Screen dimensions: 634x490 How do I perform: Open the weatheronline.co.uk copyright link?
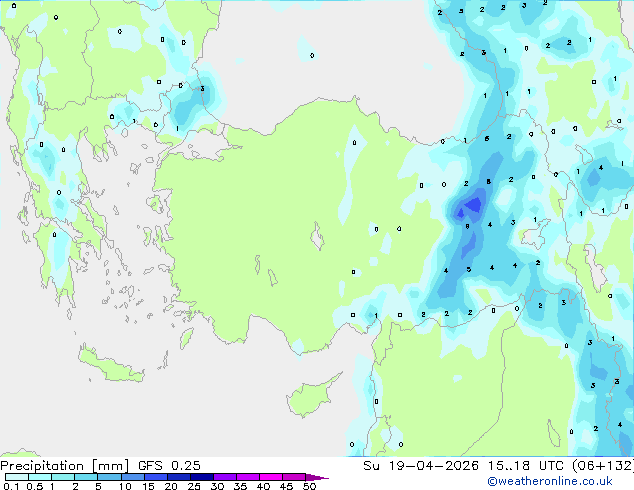(550, 482)
